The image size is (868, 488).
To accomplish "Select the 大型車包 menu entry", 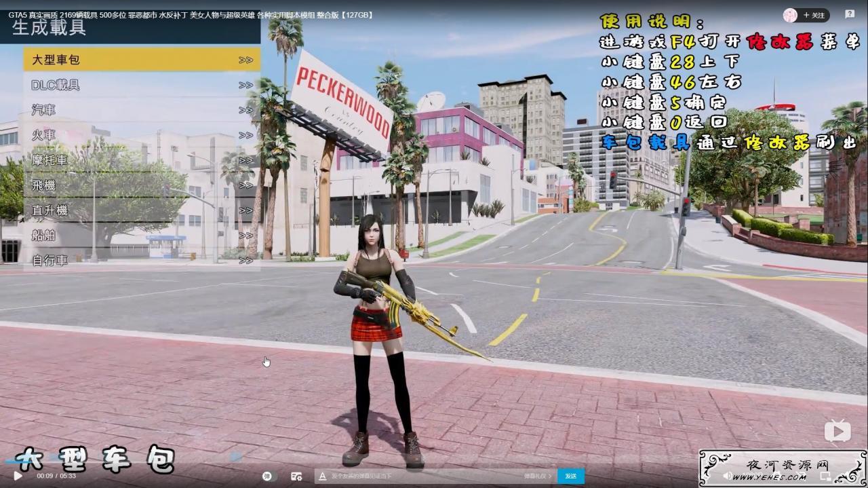I will (142, 60).
